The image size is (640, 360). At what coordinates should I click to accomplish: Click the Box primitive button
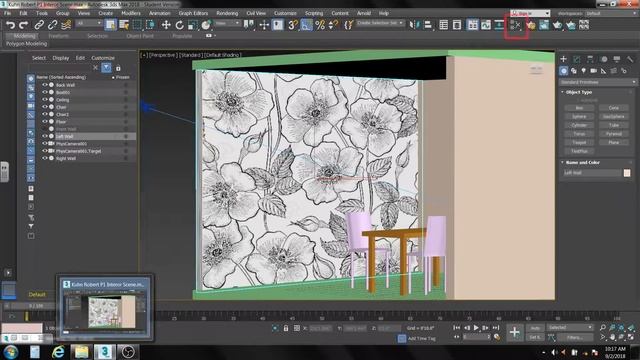pos(579,108)
